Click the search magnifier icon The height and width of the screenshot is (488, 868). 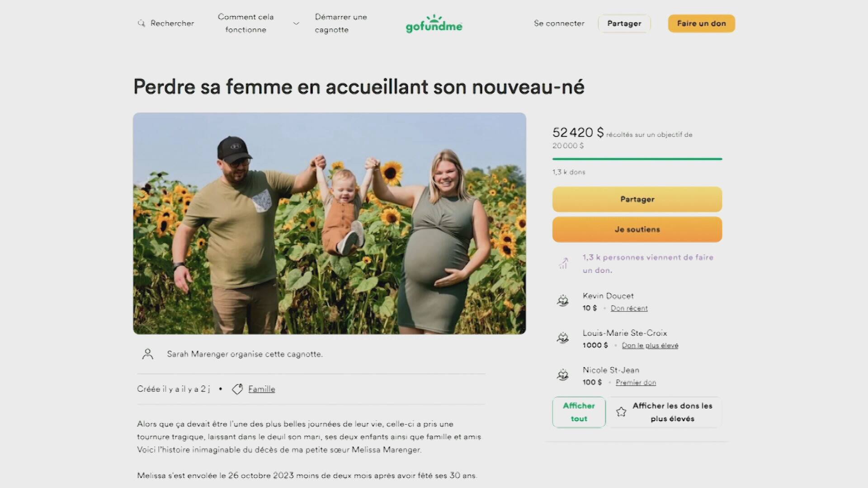(142, 23)
